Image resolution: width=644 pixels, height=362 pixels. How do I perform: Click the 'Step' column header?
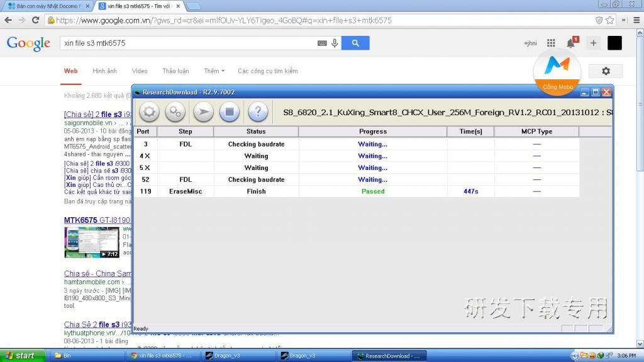click(x=186, y=131)
